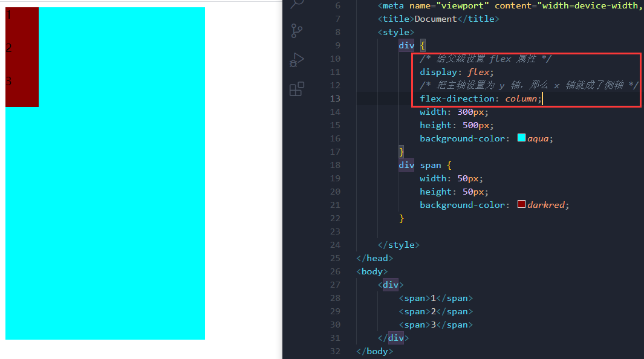Open the Extensions view
Viewport: 644px width, 359px height.
[297, 89]
